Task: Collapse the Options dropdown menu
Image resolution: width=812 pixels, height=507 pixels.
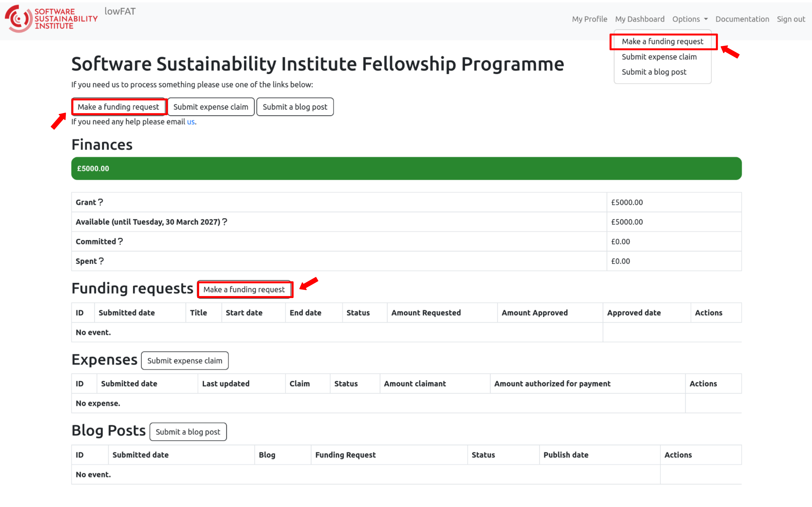Action: [690, 19]
